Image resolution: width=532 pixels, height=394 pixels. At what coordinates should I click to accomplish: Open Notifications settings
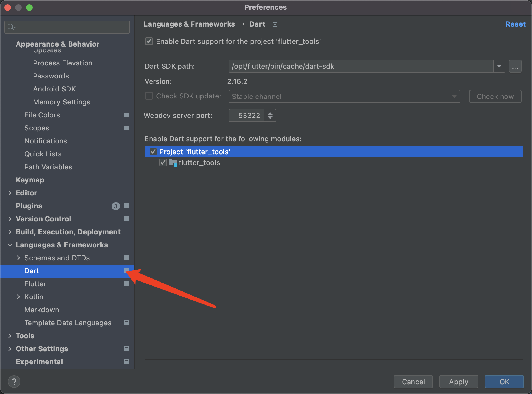[46, 141]
